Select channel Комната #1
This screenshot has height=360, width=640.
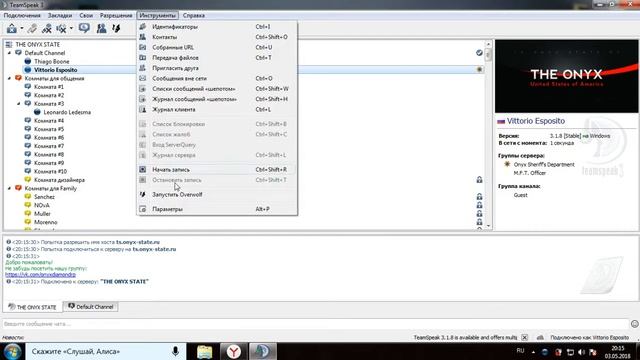pos(49,87)
